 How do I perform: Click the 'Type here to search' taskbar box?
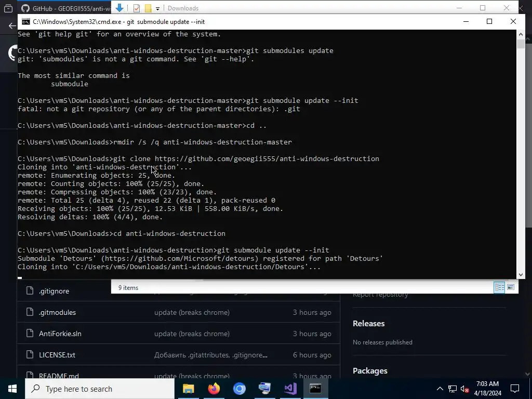tap(100, 389)
